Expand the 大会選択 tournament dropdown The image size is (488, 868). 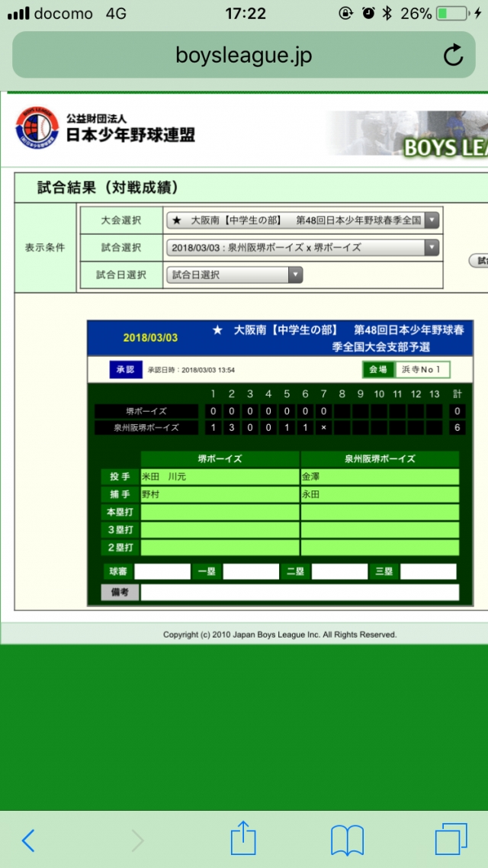coord(303,220)
